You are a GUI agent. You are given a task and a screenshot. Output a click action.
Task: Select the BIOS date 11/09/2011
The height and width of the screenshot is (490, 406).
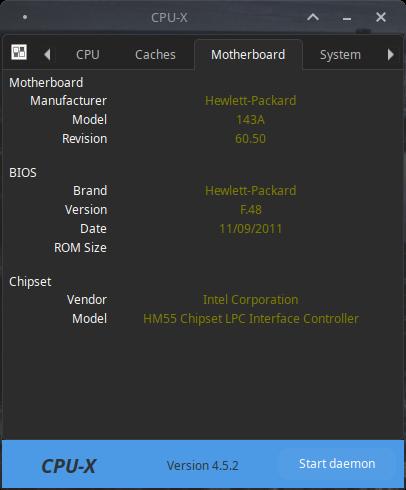click(x=250, y=229)
